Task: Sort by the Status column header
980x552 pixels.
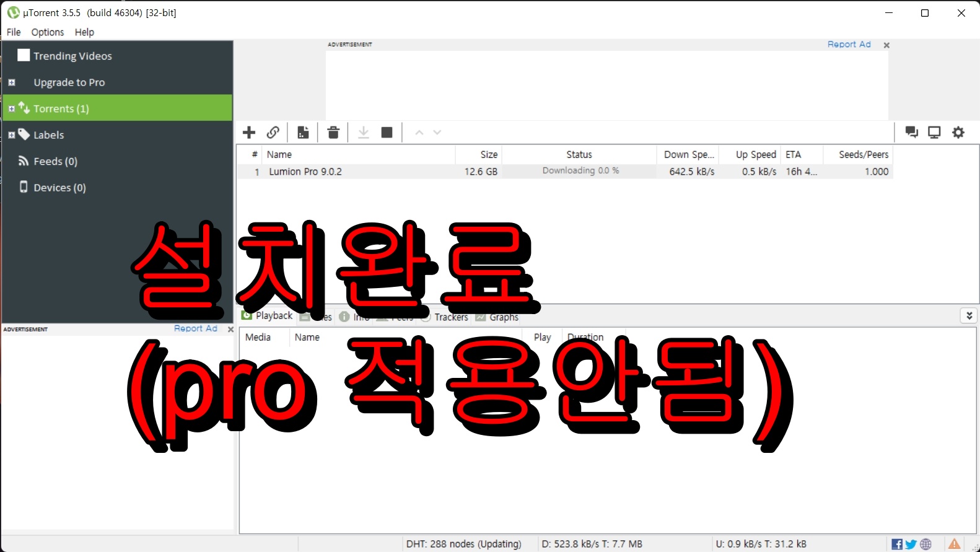Action: (579, 154)
